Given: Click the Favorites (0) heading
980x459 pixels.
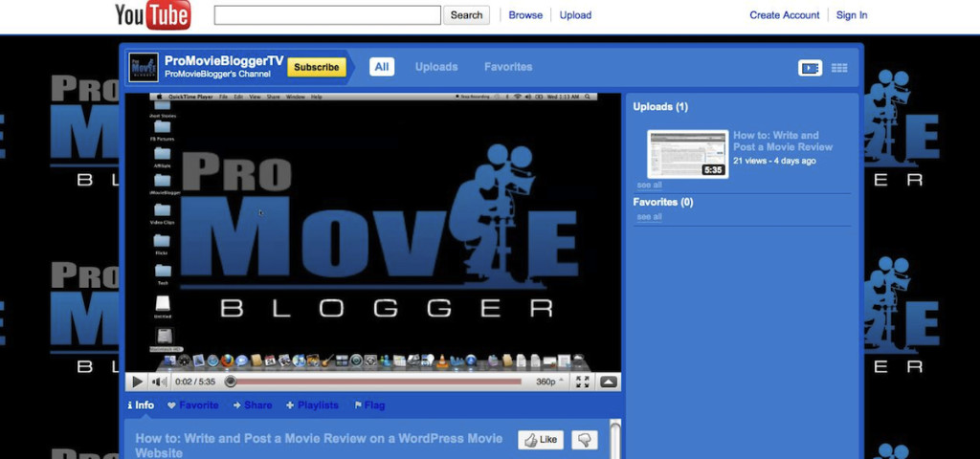Looking at the screenshot, I should [662, 203].
